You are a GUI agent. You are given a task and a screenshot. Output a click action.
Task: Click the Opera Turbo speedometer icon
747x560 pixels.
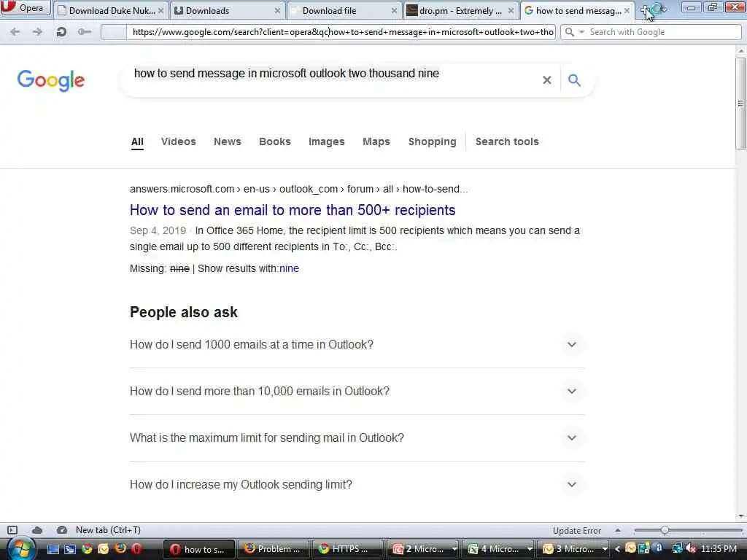61,530
